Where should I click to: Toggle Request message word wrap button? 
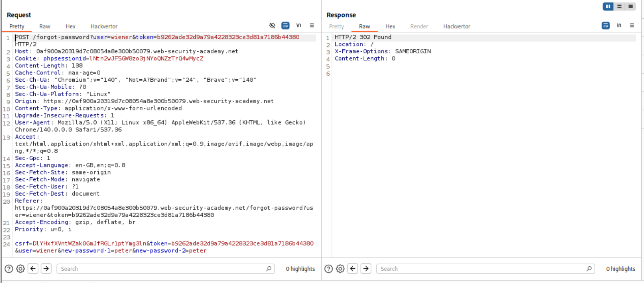(x=285, y=26)
